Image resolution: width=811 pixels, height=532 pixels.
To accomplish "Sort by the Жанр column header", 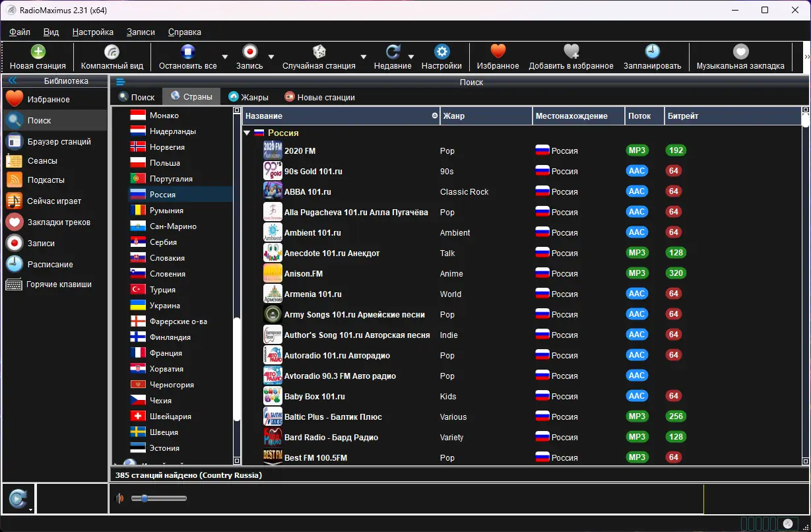I will [486, 116].
